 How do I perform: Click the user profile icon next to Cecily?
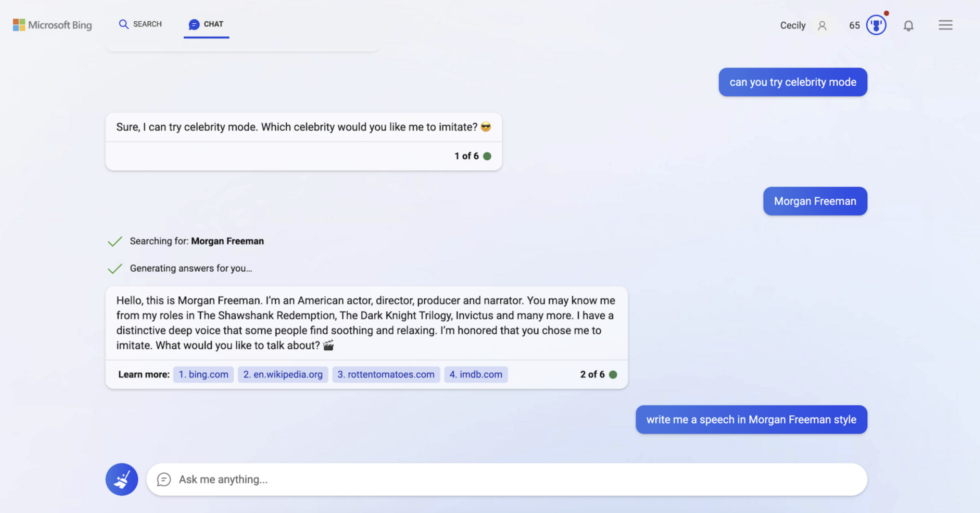(x=822, y=26)
